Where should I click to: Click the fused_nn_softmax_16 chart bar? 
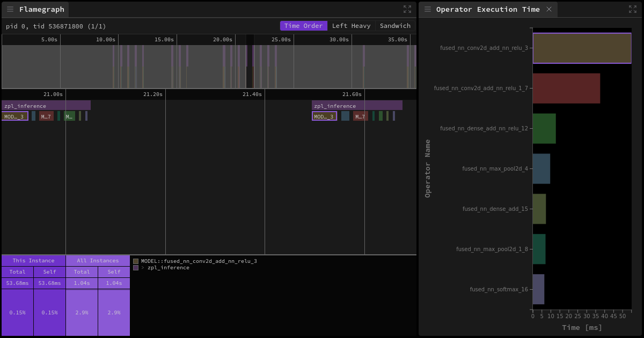click(539, 289)
